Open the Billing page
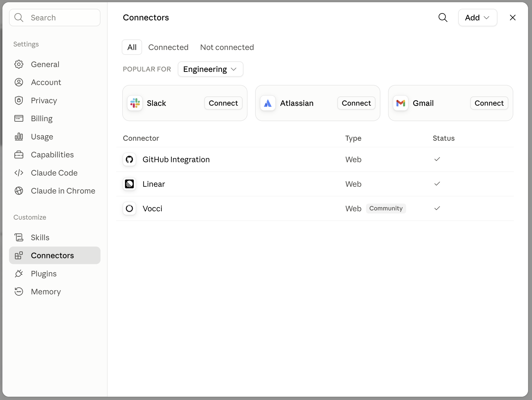This screenshot has height=400, width=532. pos(55,119)
